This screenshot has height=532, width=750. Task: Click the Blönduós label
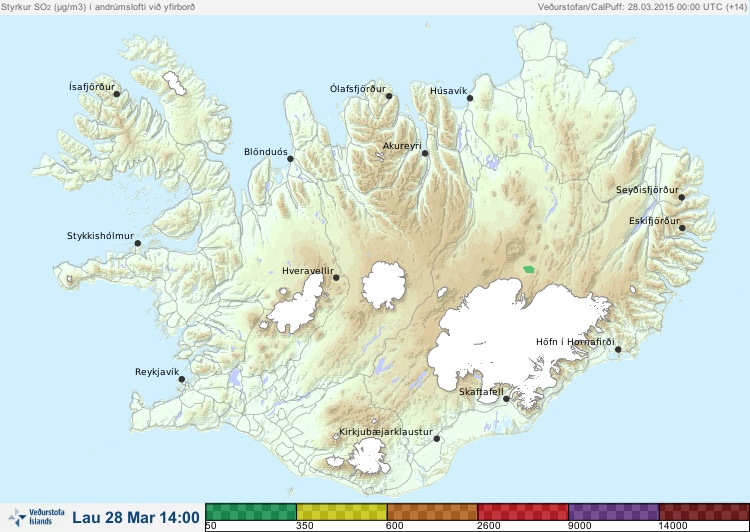[x=266, y=152]
